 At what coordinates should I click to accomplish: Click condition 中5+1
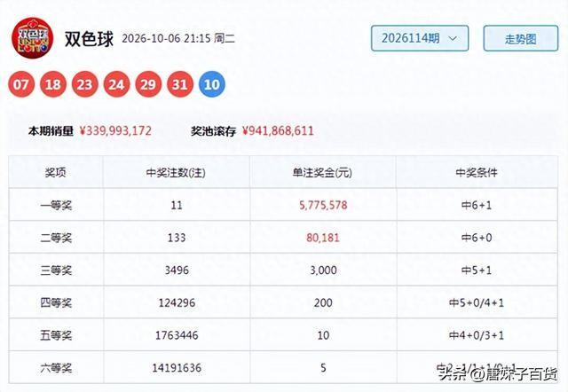[477, 270]
